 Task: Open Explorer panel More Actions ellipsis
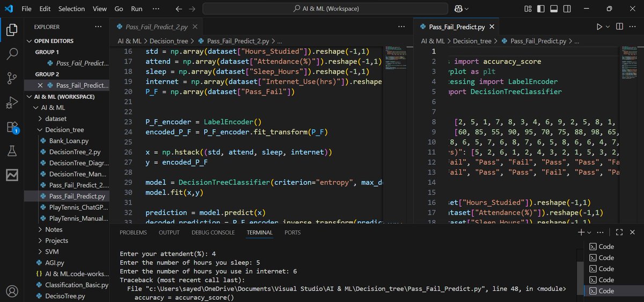pos(98,26)
